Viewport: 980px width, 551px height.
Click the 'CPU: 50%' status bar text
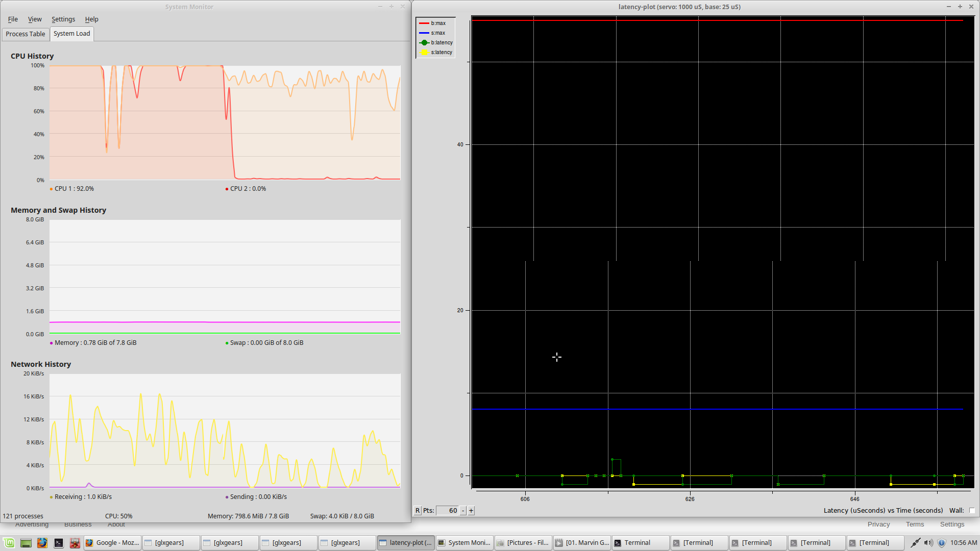click(x=119, y=516)
